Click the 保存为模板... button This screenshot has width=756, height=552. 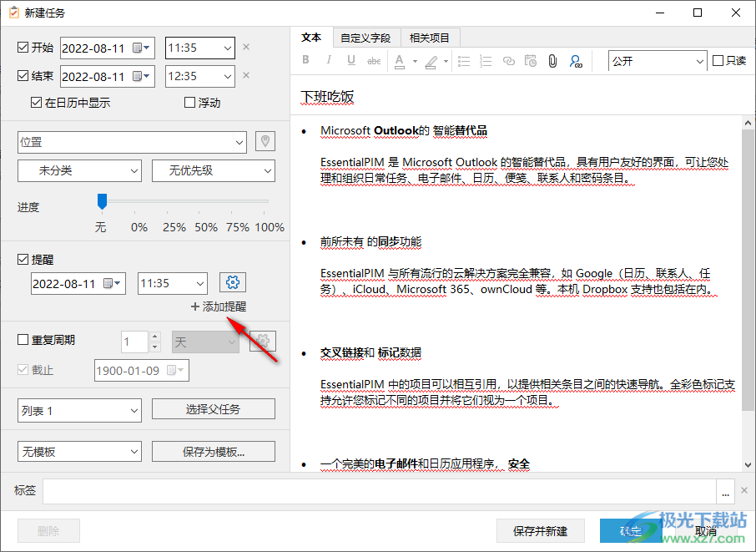coord(214,452)
